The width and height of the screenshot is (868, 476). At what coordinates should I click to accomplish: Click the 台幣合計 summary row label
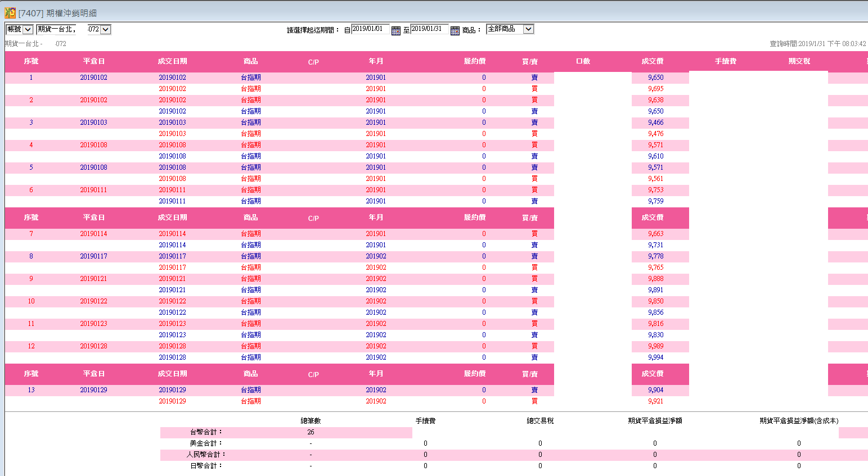pyautogui.click(x=206, y=432)
